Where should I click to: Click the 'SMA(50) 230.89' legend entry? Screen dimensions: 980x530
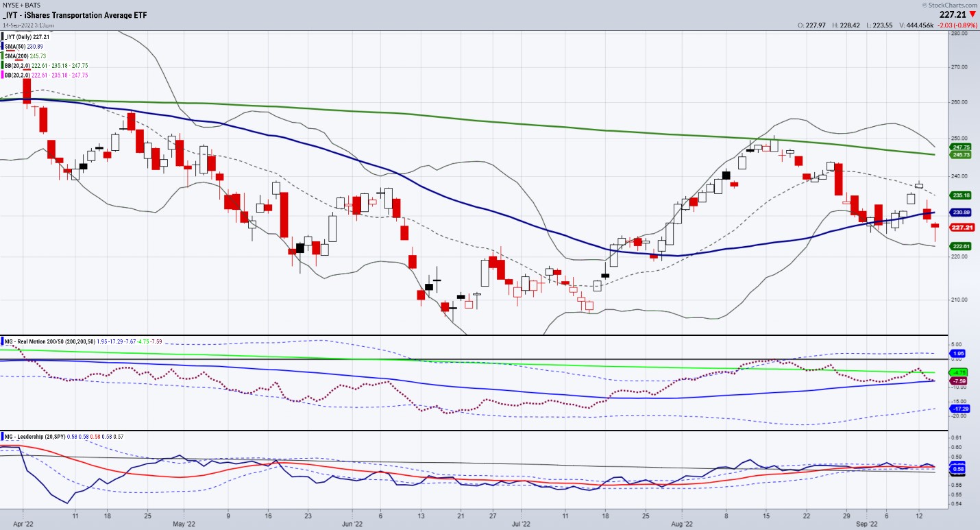pyautogui.click(x=25, y=47)
